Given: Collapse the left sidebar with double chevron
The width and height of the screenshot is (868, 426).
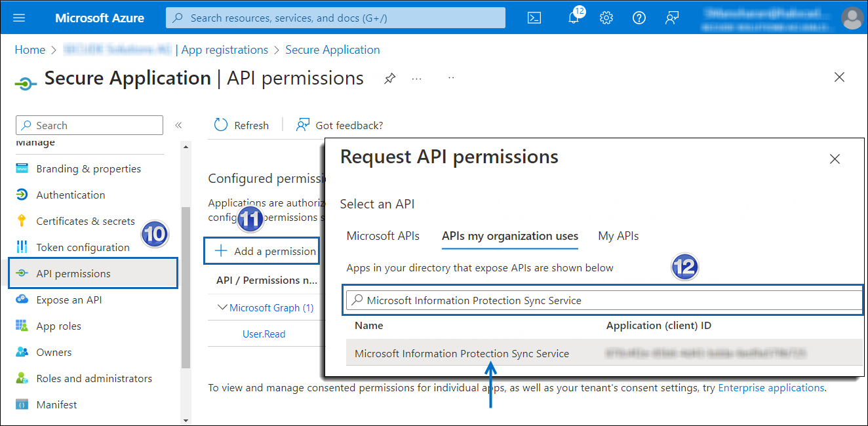Looking at the screenshot, I should 178,125.
